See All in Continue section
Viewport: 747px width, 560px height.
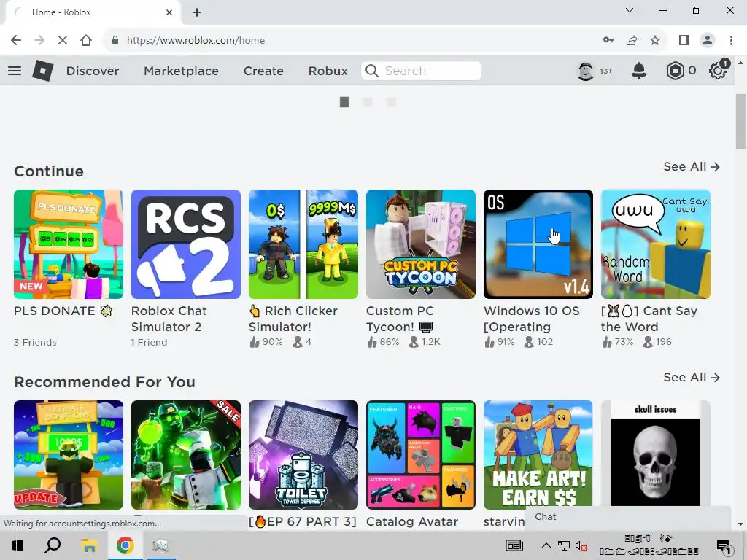coord(692,167)
